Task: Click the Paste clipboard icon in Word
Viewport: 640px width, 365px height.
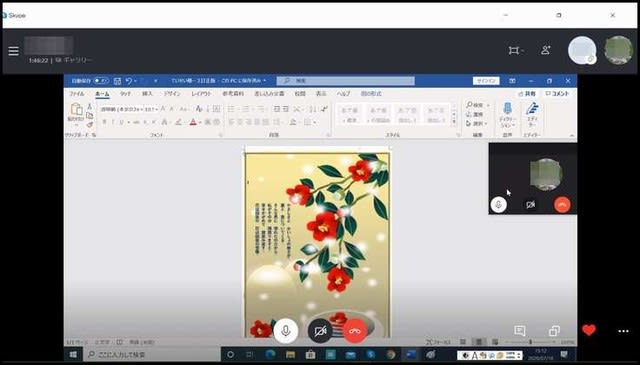Action: coord(76,109)
